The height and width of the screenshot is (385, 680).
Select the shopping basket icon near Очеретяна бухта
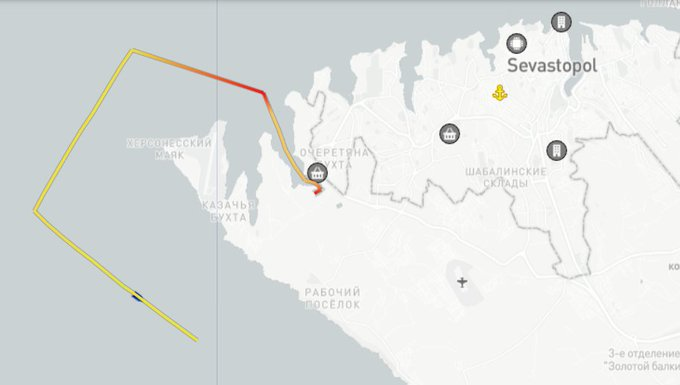[317, 173]
